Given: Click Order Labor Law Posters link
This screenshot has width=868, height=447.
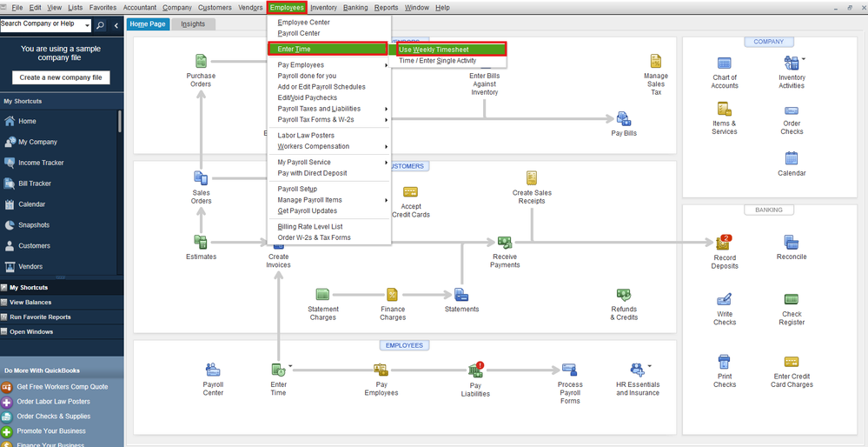Looking at the screenshot, I should pyautogui.click(x=53, y=402).
